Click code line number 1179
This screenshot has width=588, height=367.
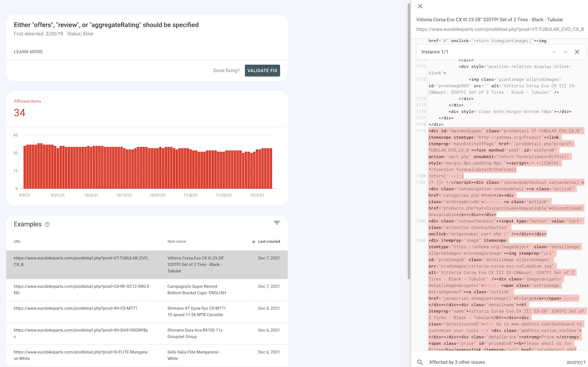[x=421, y=131]
